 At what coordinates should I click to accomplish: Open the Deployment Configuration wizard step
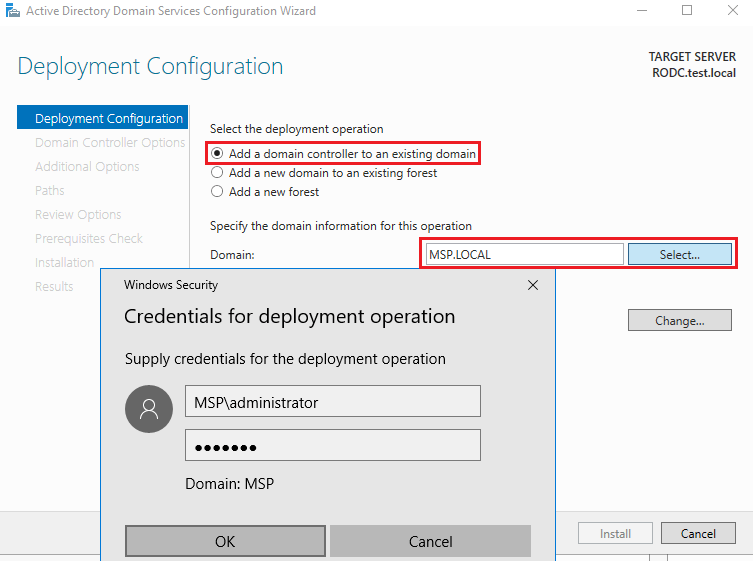point(102,118)
